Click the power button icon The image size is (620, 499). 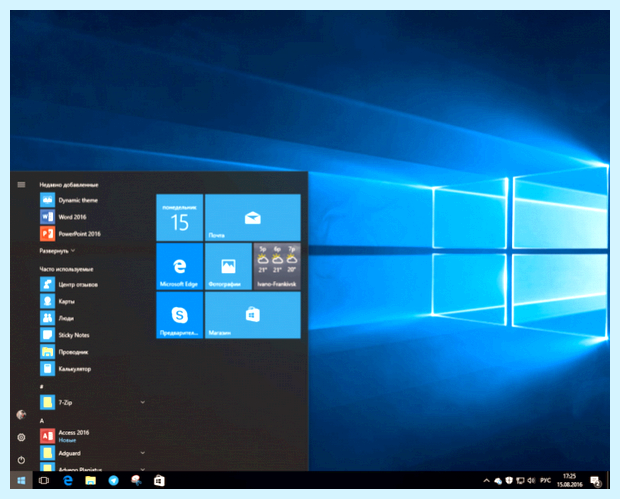click(21, 460)
